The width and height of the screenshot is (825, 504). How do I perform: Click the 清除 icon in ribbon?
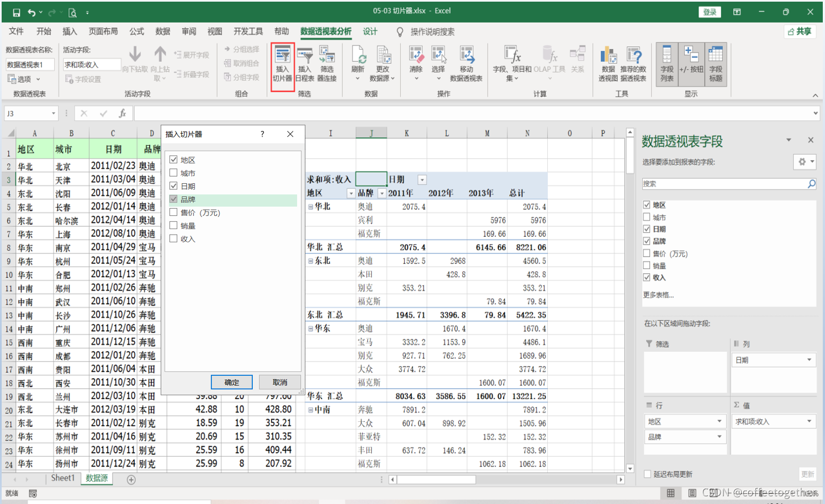pos(416,64)
